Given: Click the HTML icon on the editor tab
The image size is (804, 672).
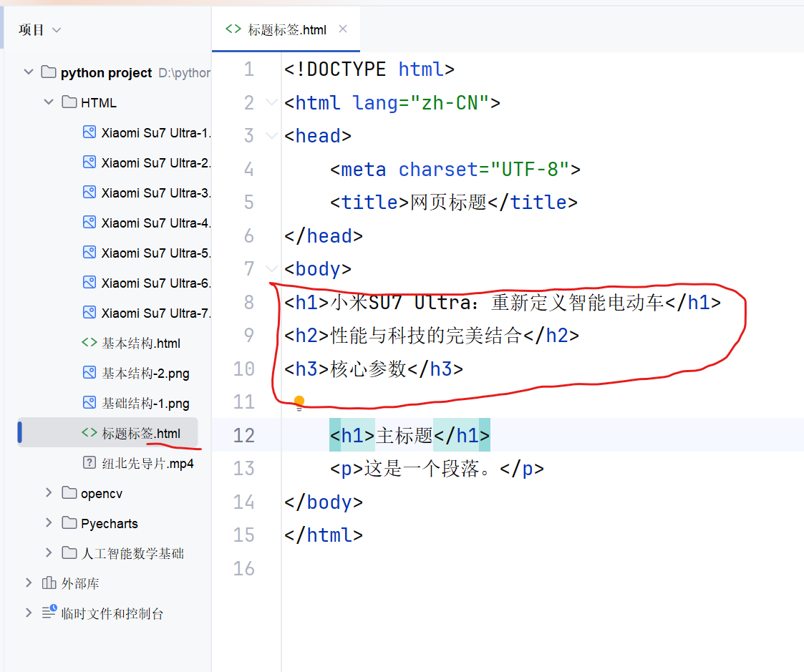Looking at the screenshot, I should [x=233, y=29].
